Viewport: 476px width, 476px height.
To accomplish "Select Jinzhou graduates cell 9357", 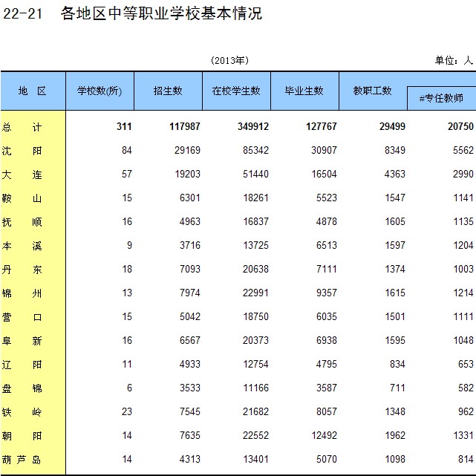I will coord(327,293).
